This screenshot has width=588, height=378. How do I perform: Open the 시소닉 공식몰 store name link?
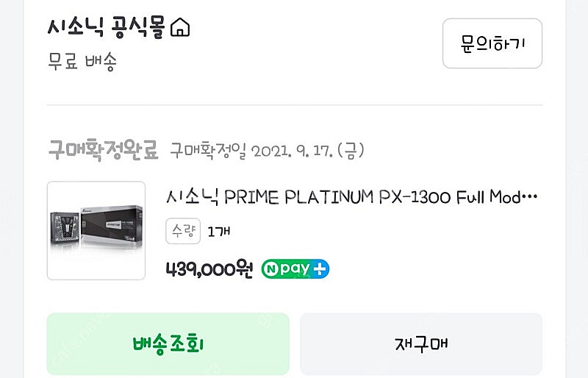(x=106, y=27)
